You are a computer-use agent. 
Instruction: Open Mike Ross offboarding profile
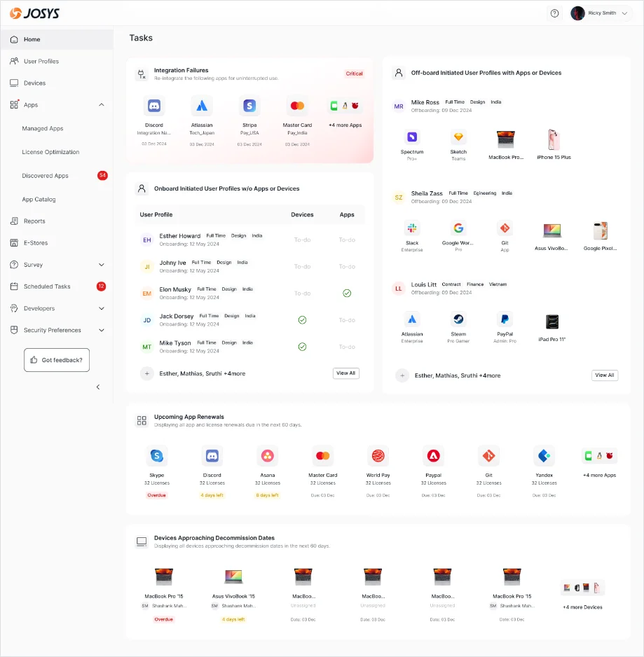(x=425, y=102)
